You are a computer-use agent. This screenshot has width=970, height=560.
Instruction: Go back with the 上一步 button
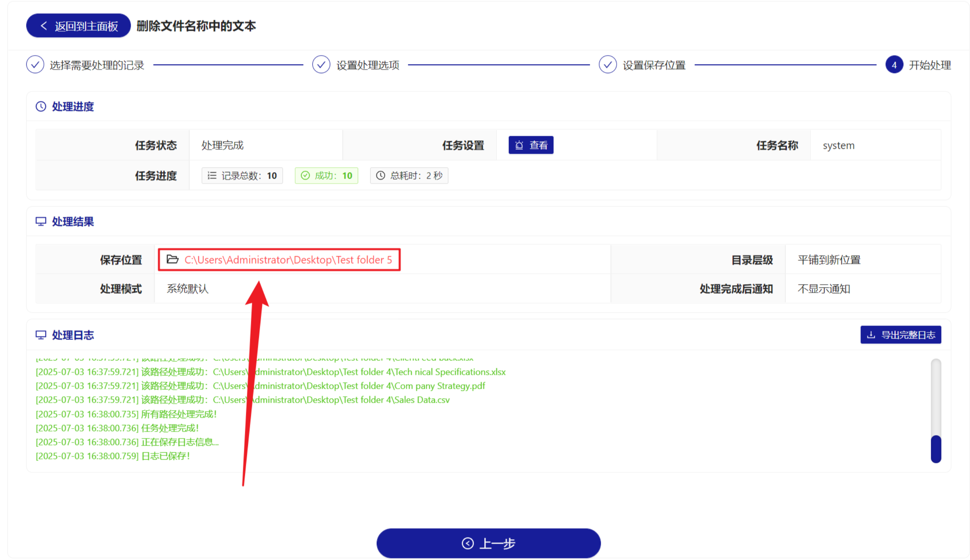click(x=488, y=543)
